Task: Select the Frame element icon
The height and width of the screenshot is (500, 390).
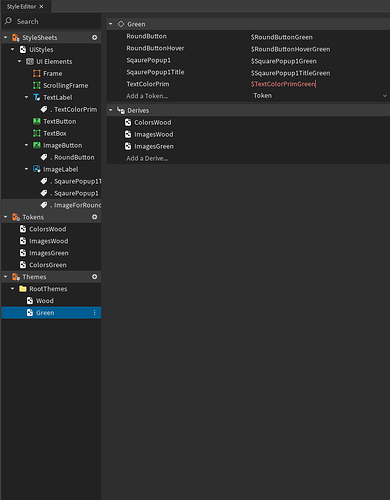Action: tap(37, 73)
